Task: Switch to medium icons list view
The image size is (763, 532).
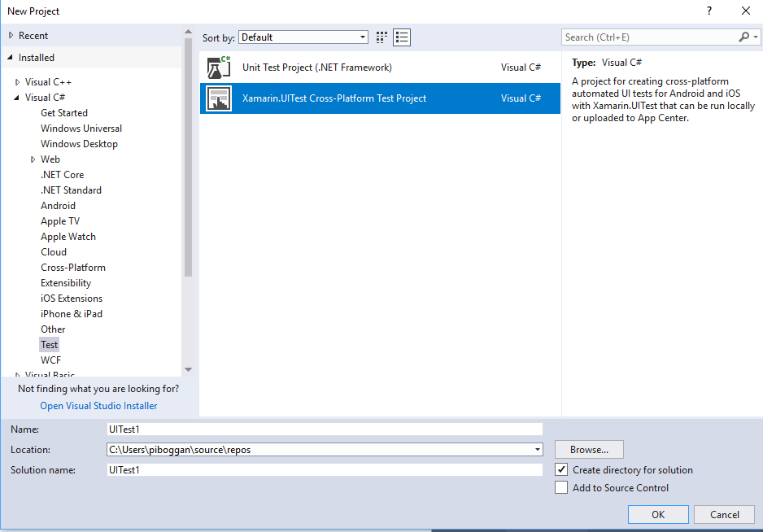Action: click(x=402, y=37)
